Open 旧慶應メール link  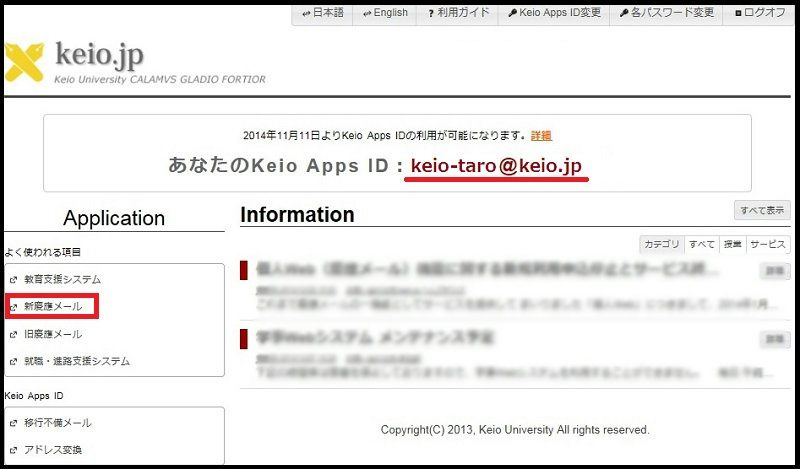point(53,334)
